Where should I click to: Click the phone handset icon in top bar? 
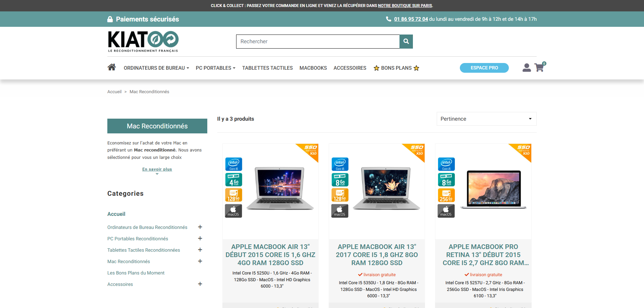click(x=388, y=19)
